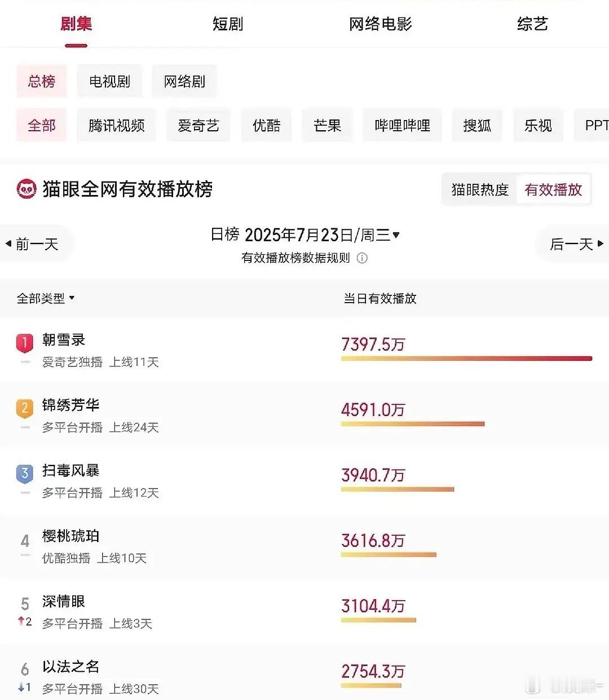Filter by 优酷 platform
The image size is (609, 700).
click(267, 125)
